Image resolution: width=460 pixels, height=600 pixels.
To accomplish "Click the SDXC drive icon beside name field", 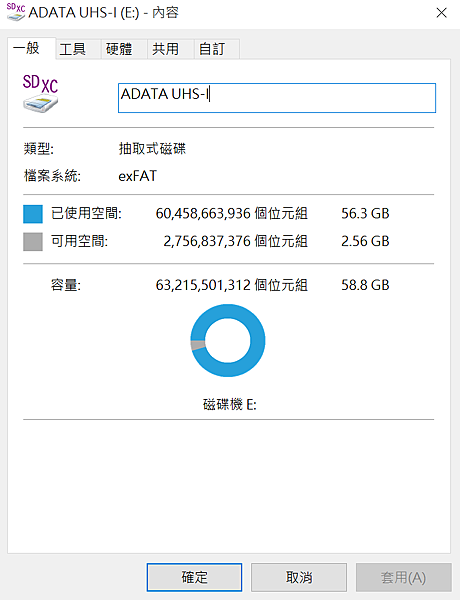I will 40,93.
